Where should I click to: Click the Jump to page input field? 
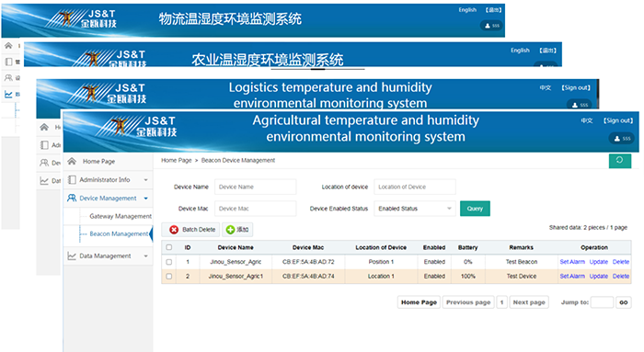click(x=602, y=302)
